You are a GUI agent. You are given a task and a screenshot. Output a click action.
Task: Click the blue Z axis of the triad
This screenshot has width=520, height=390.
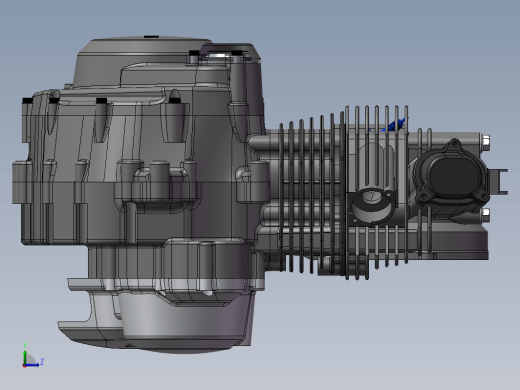(x=33, y=365)
